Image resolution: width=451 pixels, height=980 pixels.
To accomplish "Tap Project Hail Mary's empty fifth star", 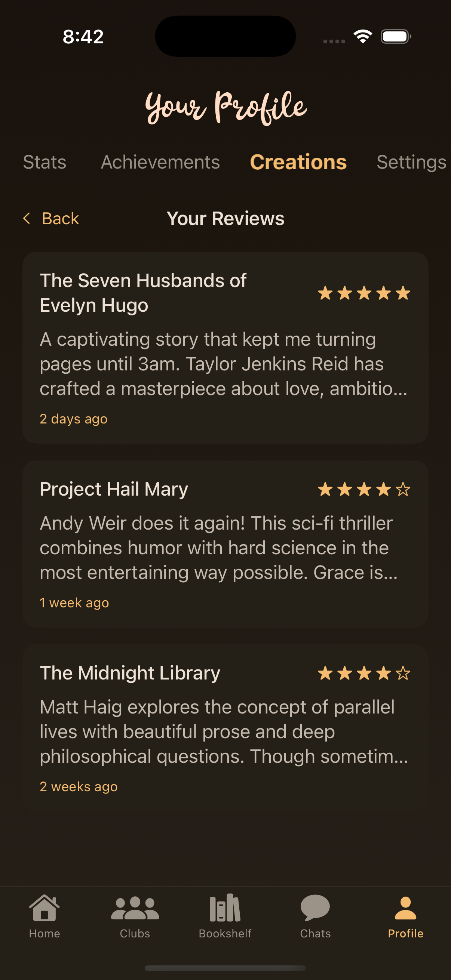I will [x=403, y=489].
